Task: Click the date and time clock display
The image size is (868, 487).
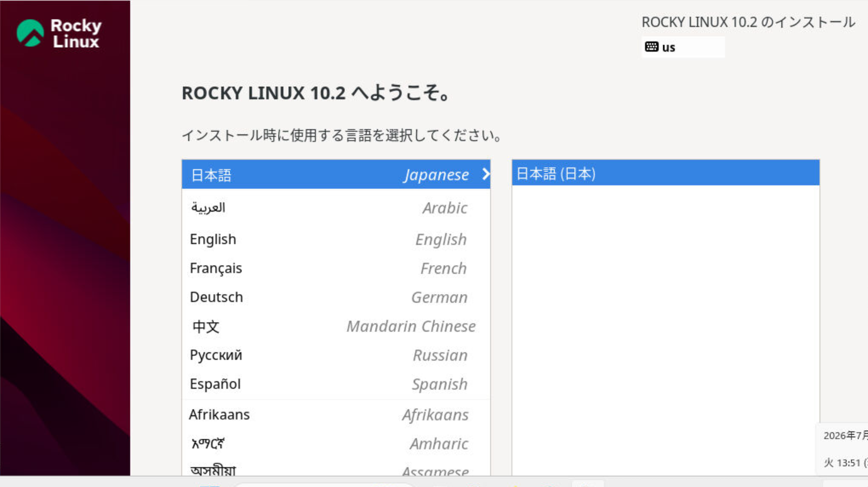Action: click(x=844, y=449)
